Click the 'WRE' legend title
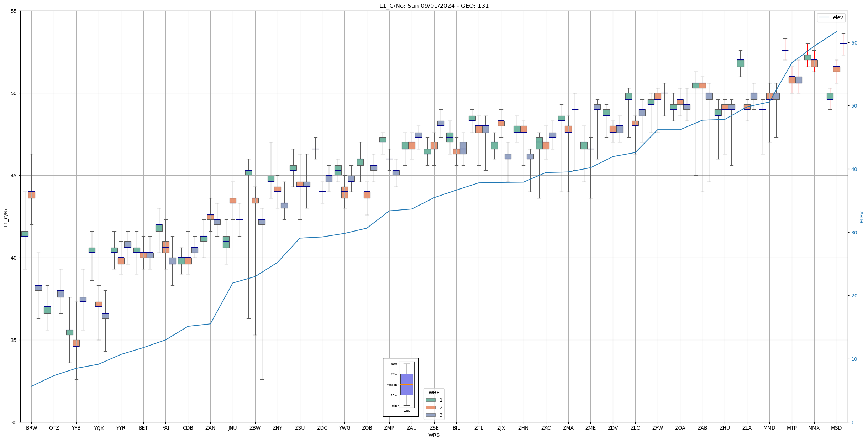 [x=434, y=393]
